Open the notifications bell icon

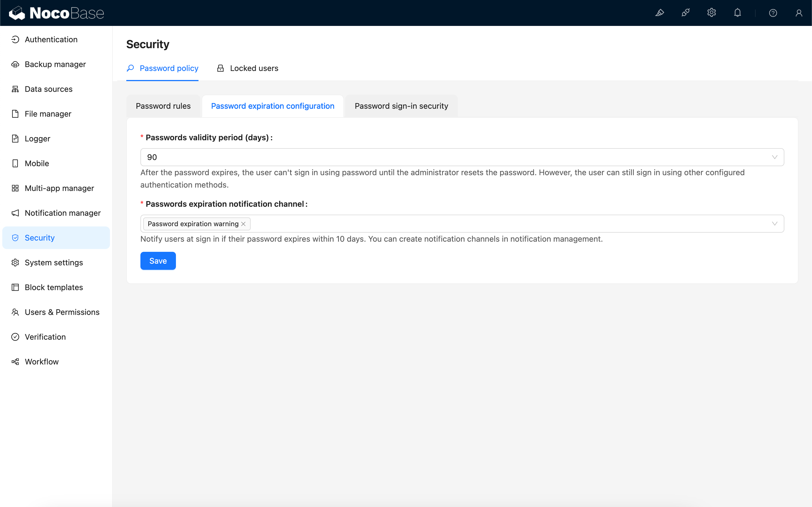pos(737,13)
